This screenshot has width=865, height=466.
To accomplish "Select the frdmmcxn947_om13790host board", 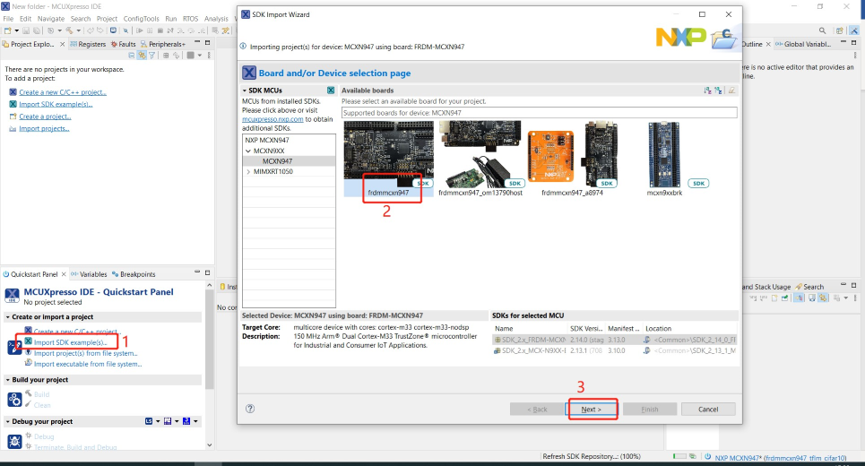I will click(480, 159).
